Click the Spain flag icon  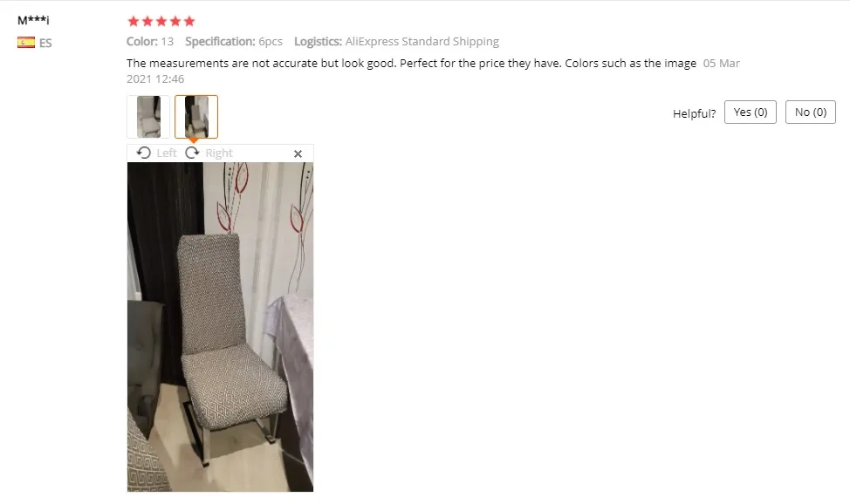click(x=26, y=42)
